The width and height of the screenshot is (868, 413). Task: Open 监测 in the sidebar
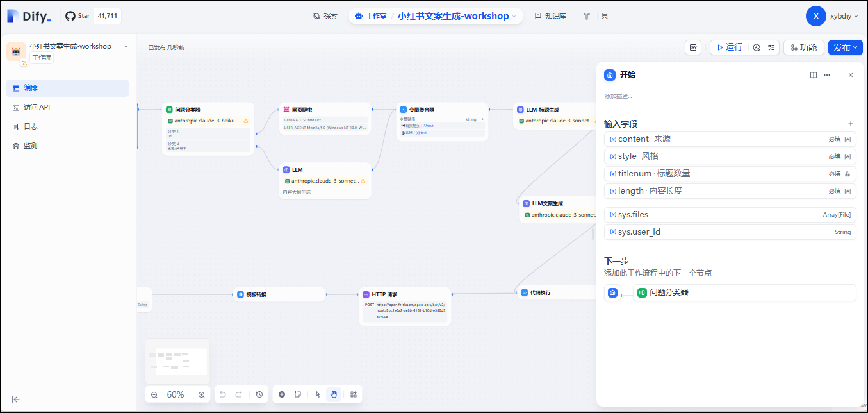point(67,146)
